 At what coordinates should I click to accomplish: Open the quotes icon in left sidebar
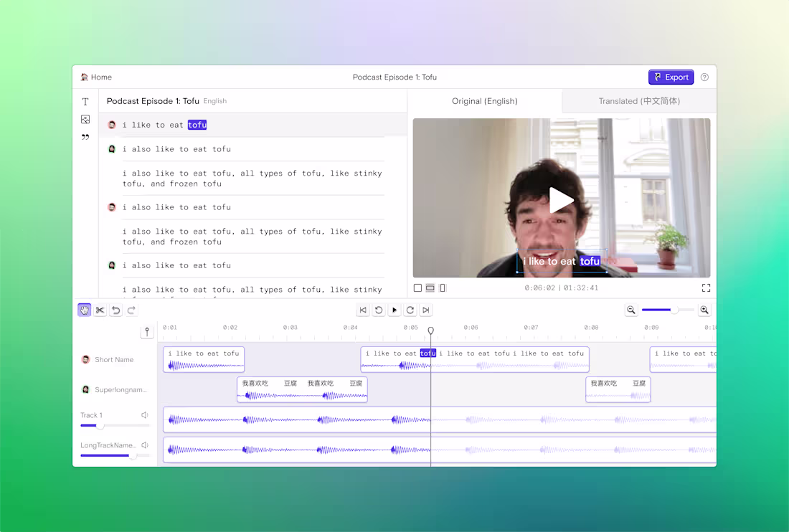pos(85,137)
